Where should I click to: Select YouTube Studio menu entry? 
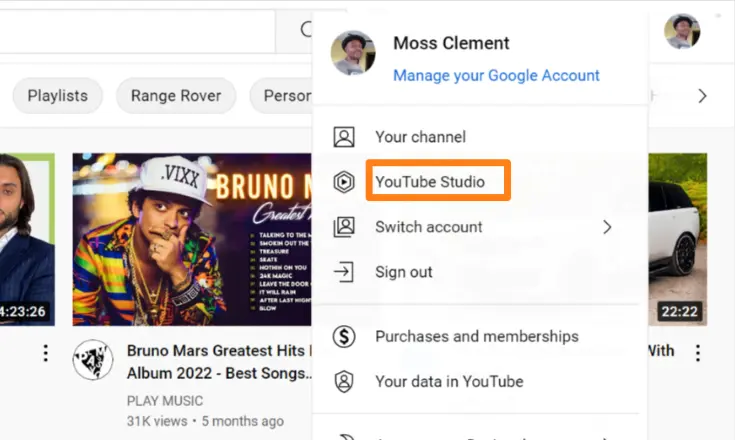pos(430,182)
